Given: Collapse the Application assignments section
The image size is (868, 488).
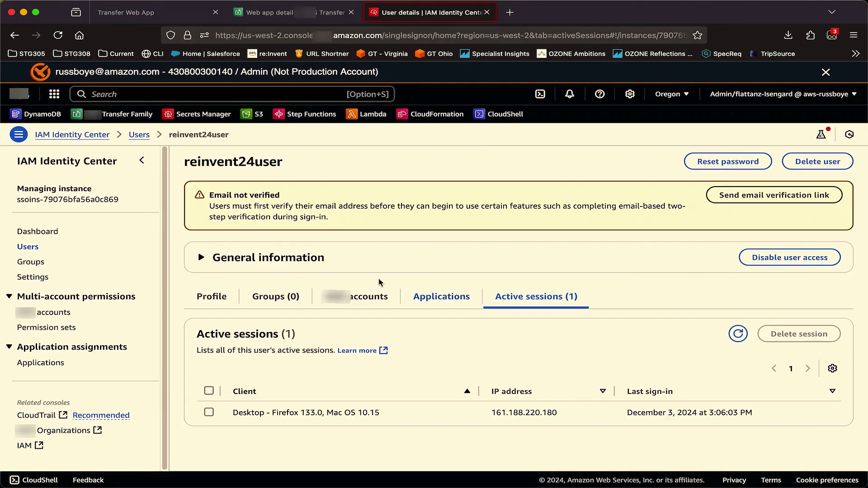Looking at the screenshot, I should click(x=9, y=347).
